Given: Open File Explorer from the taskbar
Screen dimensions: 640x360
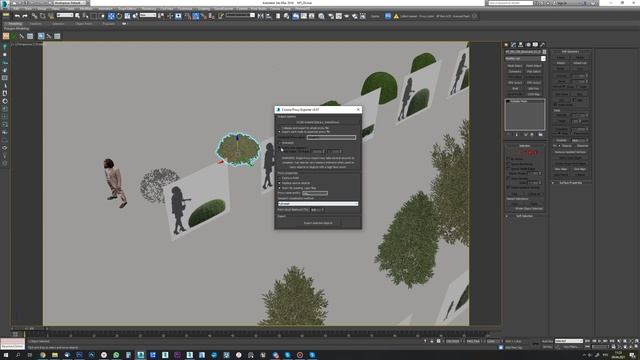Looking at the screenshot, I should 55,355.
